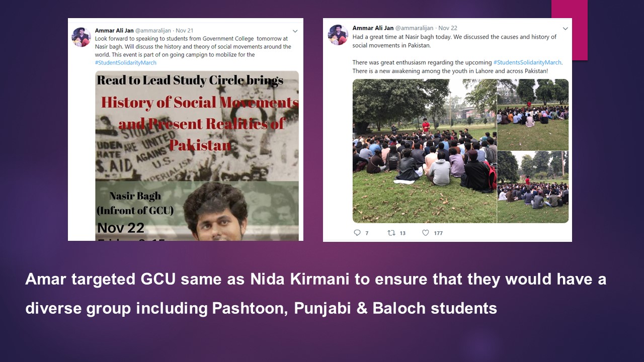Open the #StudentSolidarityMarch hashtag link
This screenshot has width=644, height=362.
(126, 63)
